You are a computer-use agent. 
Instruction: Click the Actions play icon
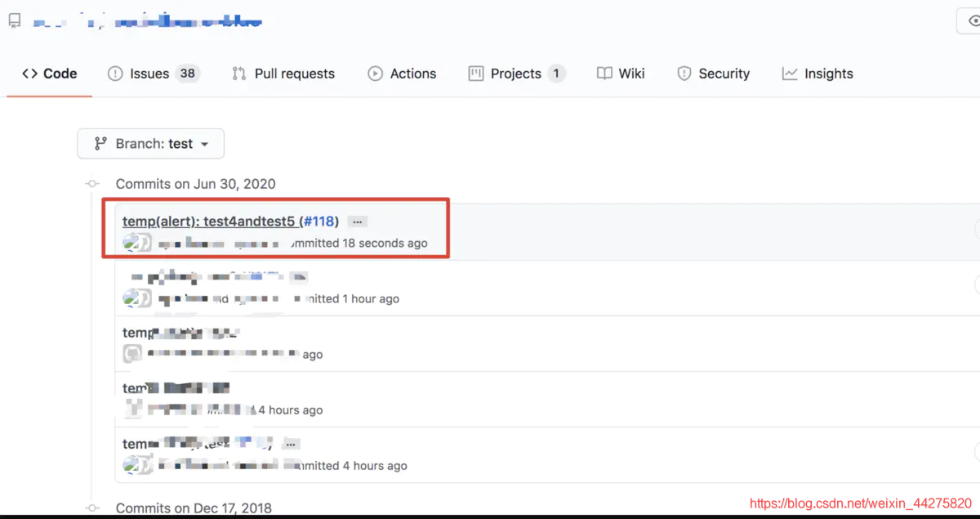(x=376, y=74)
